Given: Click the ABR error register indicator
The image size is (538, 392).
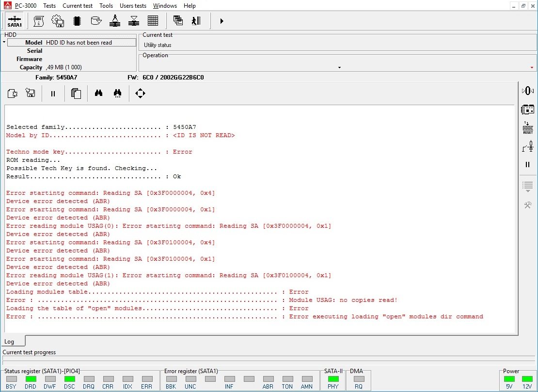Looking at the screenshot, I should [x=269, y=379].
